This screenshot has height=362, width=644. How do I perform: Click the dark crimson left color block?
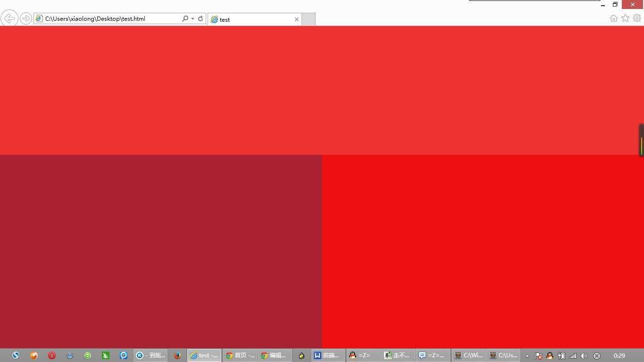coord(161,252)
